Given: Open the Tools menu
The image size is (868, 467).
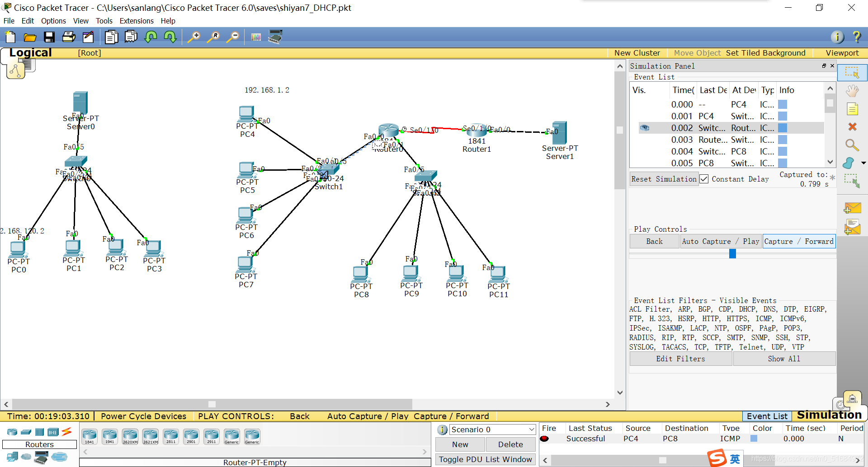Looking at the screenshot, I should tap(104, 21).
